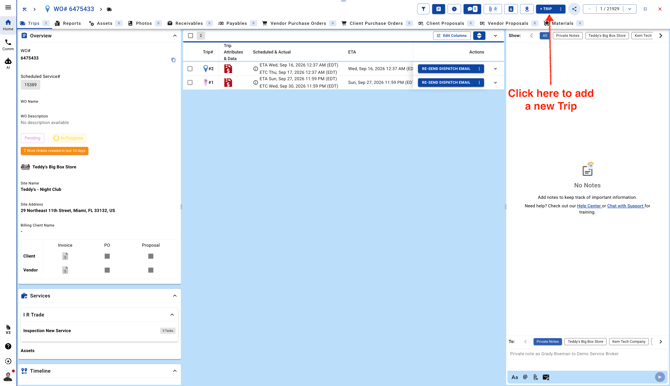The width and height of the screenshot is (670, 386).
Task: Click the share icon
Action: point(574,9)
